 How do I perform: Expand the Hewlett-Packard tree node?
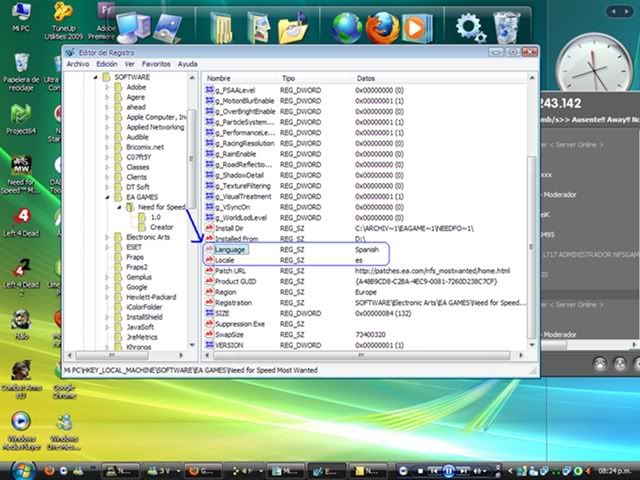coord(107,297)
